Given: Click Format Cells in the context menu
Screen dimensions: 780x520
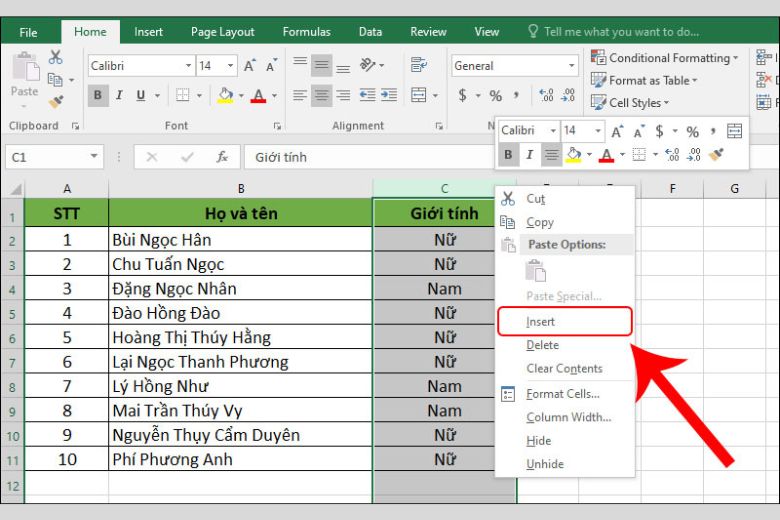Looking at the screenshot, I should [563, 394].
